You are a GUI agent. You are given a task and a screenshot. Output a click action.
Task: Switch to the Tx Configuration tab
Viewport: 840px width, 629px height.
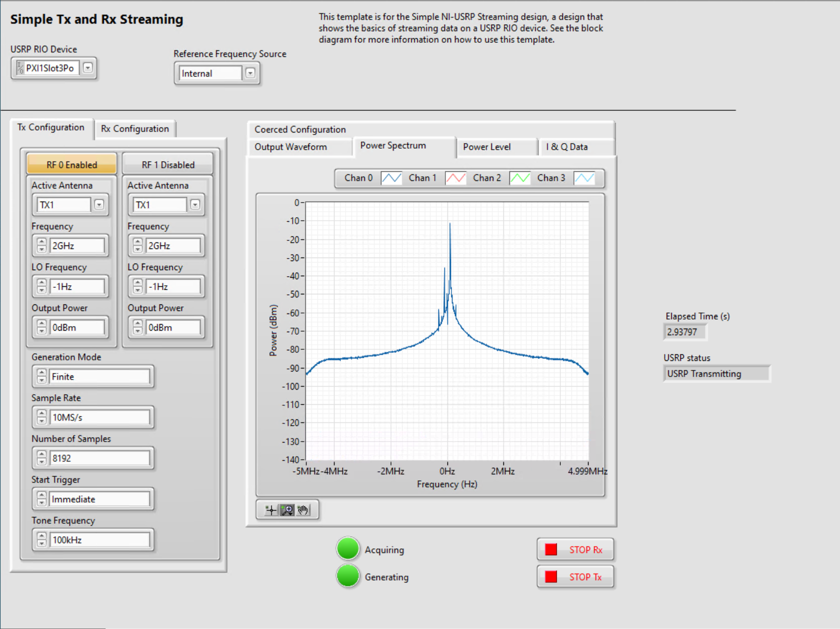click(x=51, y=128)
